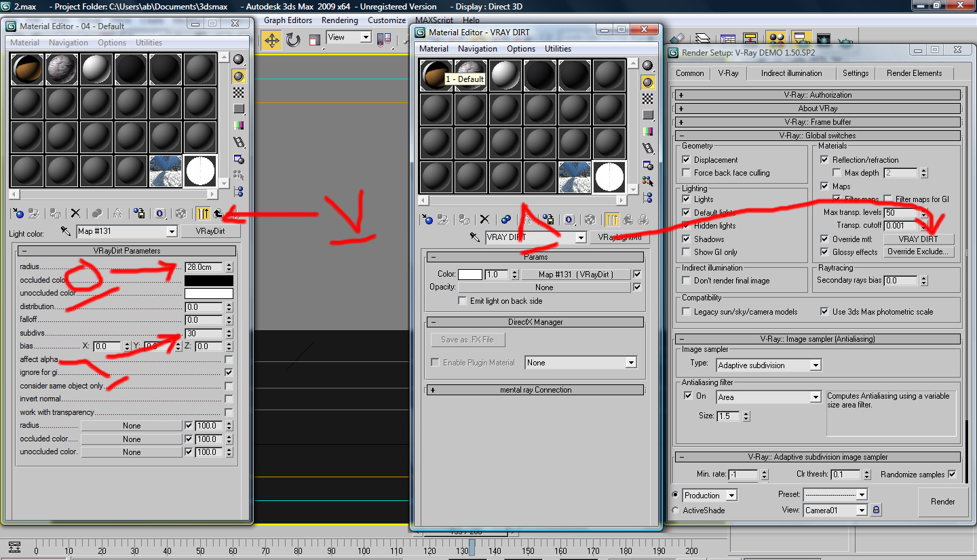Collapse VRayDirt Parameters rollout
977x560 pixels.
(126, 251)
